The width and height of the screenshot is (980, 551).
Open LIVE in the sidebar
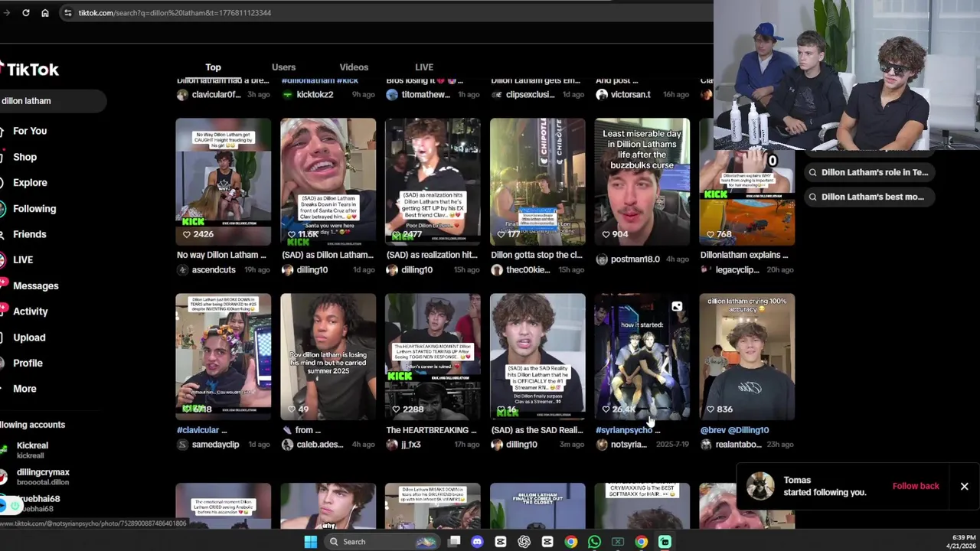[23, 260]
